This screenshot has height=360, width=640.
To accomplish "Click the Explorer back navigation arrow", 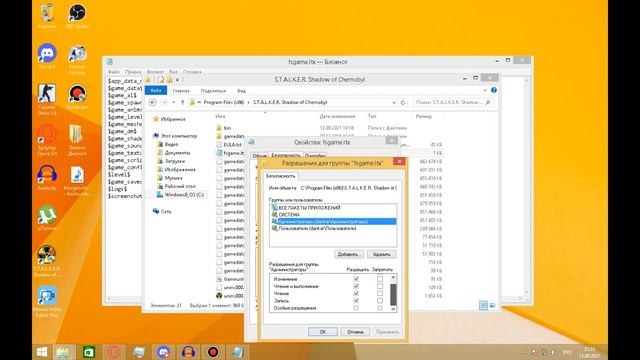I will [x=152, y=102].
